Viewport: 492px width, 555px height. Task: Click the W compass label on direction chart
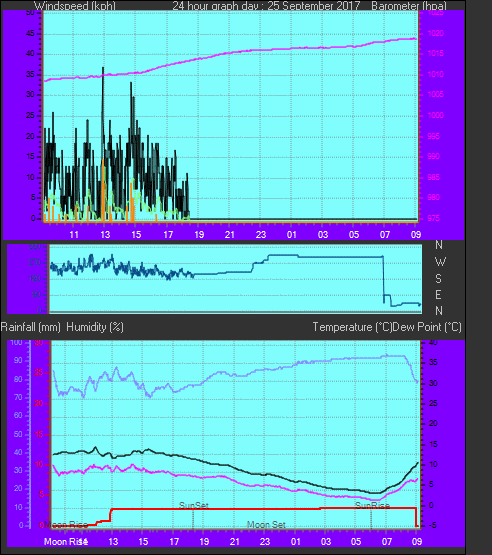point(440,262)
